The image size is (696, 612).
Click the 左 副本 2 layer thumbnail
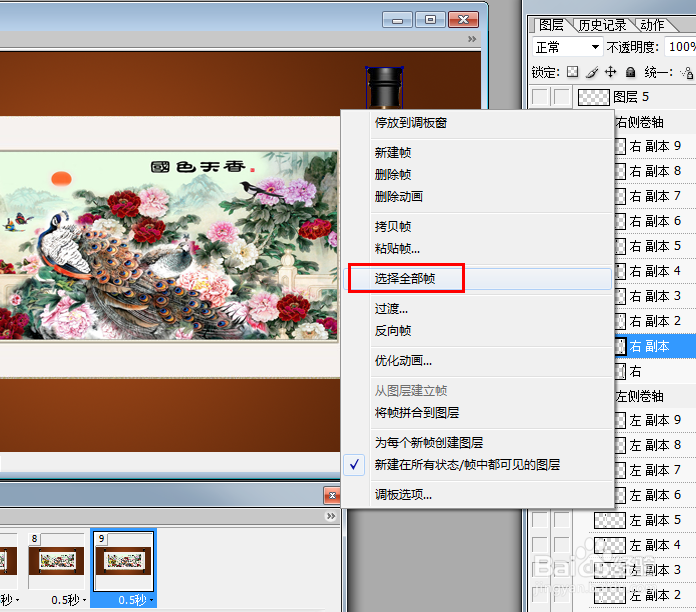609,595
